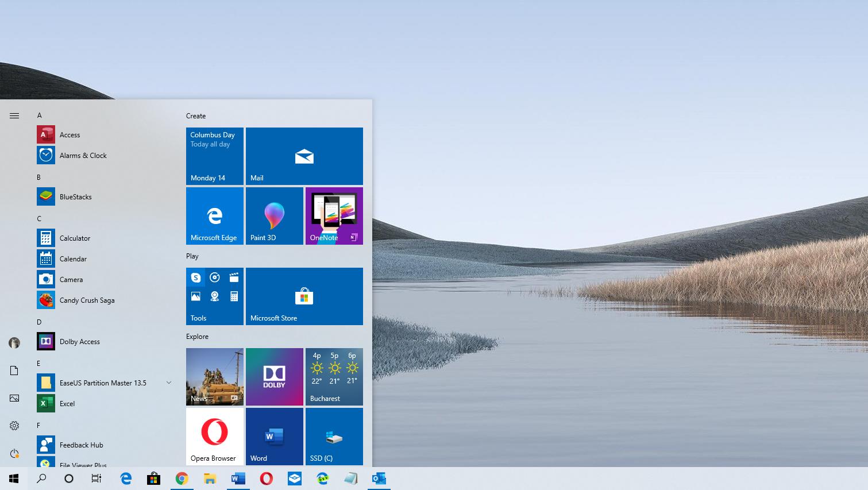Click the Explore group header
Image resolution: width=868 pixels, height=490 pixels.
(197, 337)
